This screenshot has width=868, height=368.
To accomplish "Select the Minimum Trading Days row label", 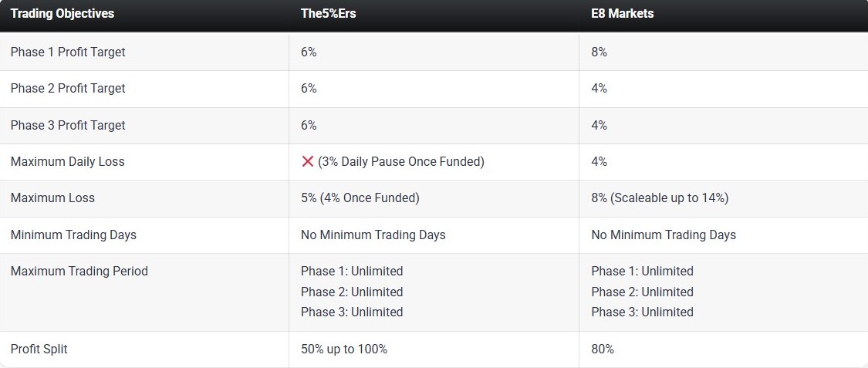I will coord(73,235).
